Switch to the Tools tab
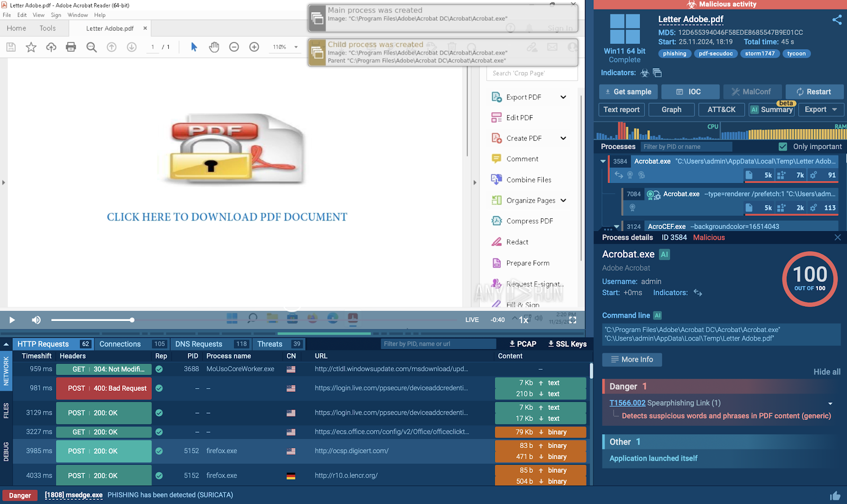 coord(48,29)
